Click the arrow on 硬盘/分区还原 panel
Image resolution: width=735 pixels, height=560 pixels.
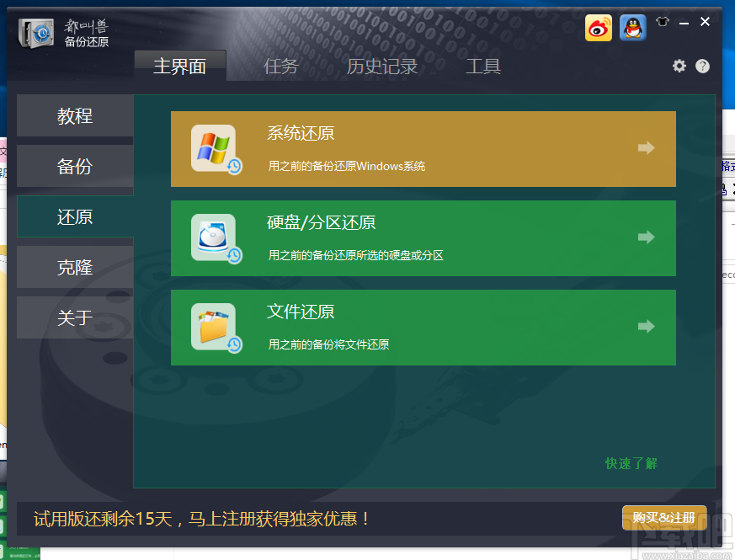(x=646, y=237)
